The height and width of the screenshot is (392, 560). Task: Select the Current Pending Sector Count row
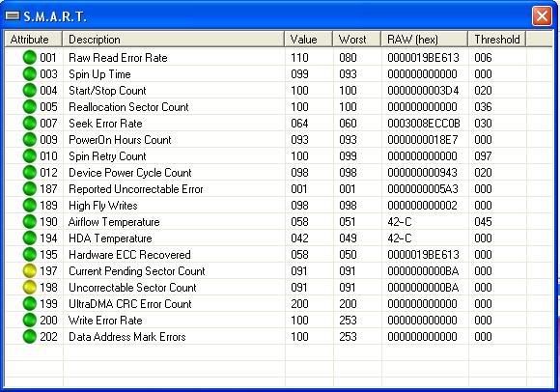click(x=279, y=271)
